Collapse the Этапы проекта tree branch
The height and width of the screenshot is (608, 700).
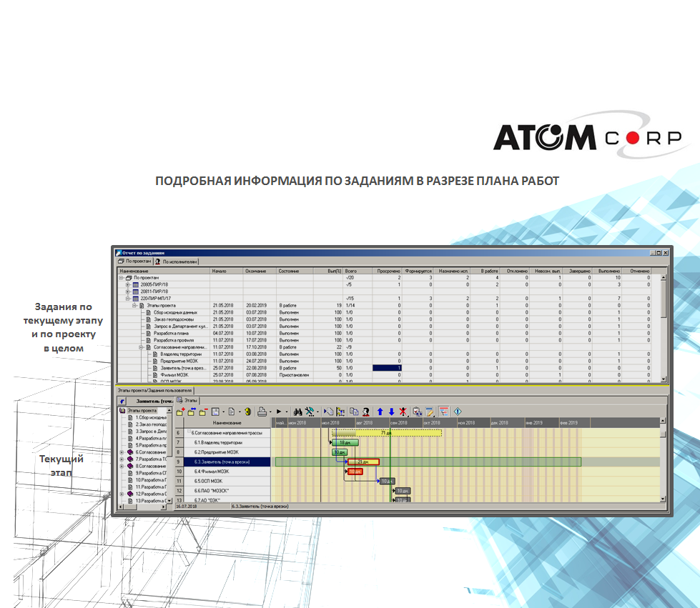[134, 306]
